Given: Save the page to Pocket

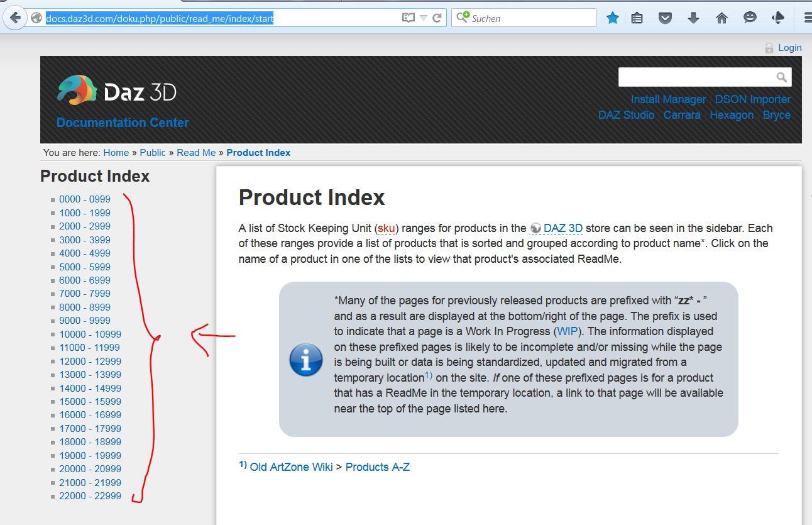Looking at the screenshot, I should click(x=665, y=18).
